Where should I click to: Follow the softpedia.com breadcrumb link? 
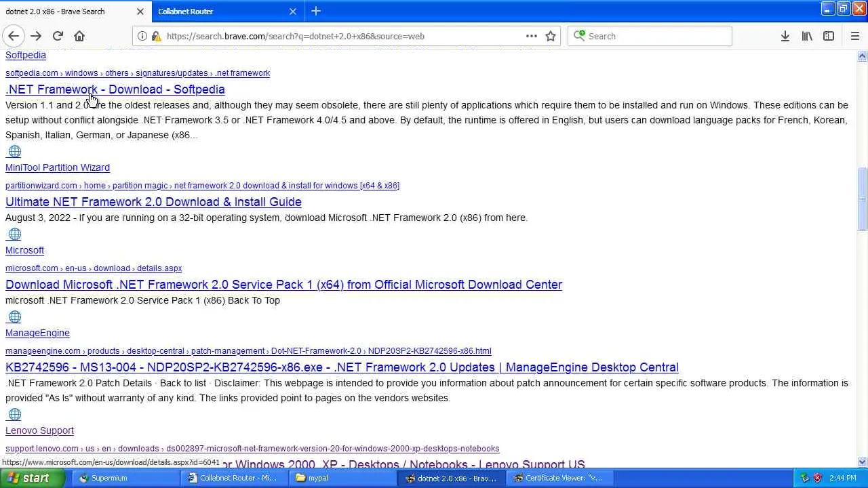(138, 73)
